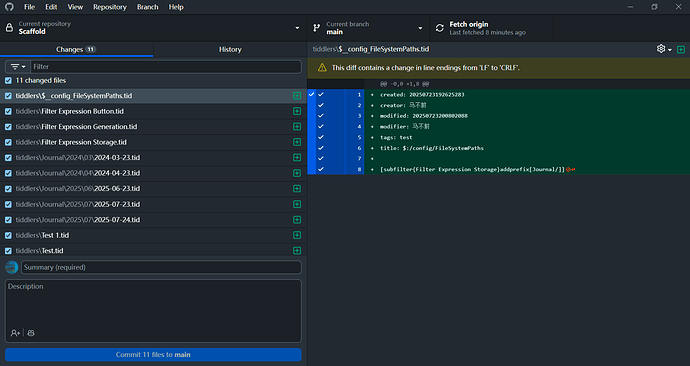Click the Copilot generate commit message icon
The height and width of the screenshot is (366, 690).
31,333
